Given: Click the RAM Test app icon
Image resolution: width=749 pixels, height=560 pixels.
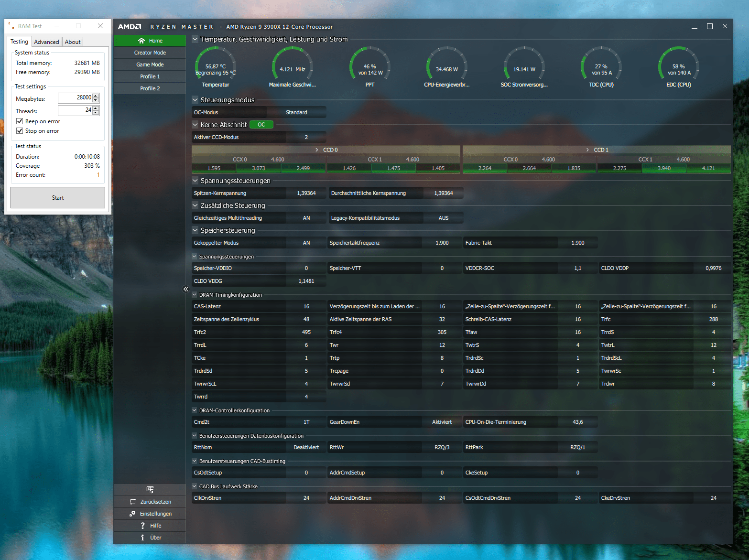Looking at the screenshot, I should pos(11,26).
